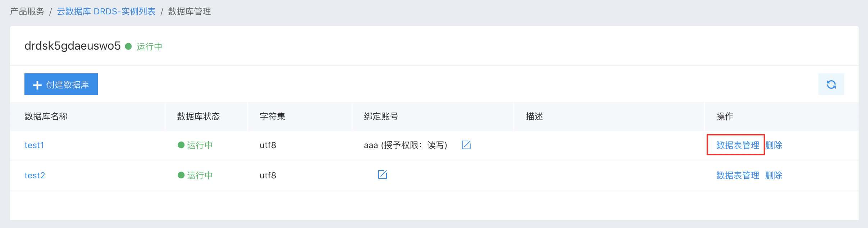Click the plus icon on create database
868x228 pixels.
pos(37,85)
